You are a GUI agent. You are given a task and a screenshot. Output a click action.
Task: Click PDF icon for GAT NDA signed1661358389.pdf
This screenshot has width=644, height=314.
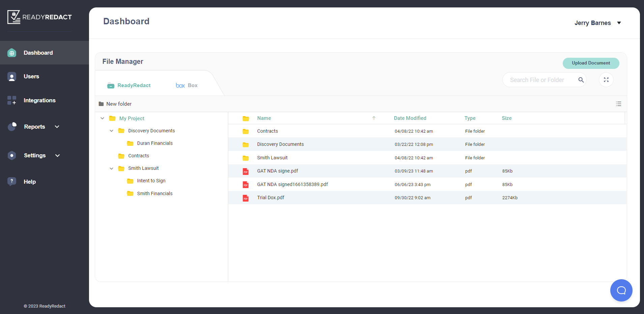246,185
